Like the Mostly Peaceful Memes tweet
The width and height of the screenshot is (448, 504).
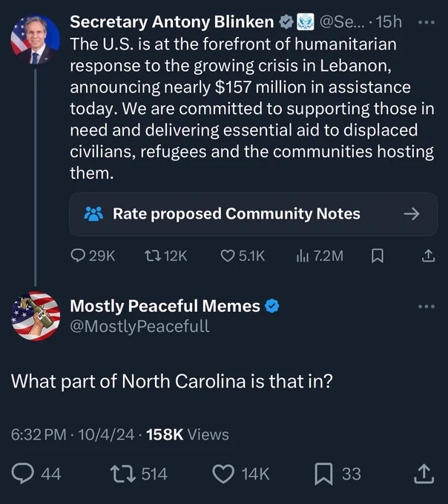tap(241, 474)
